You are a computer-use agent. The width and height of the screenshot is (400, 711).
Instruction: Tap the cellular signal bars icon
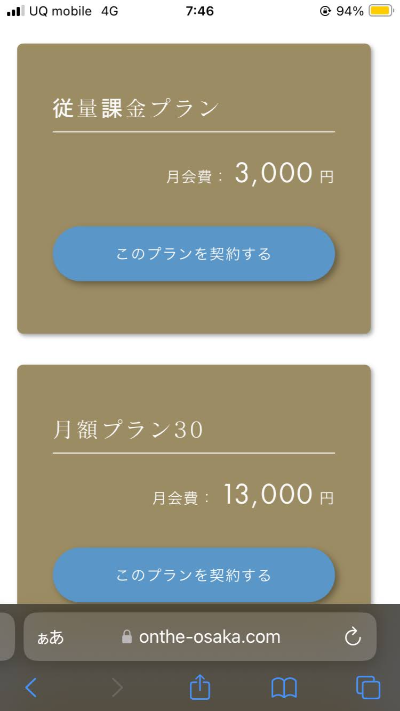[15, 11]
